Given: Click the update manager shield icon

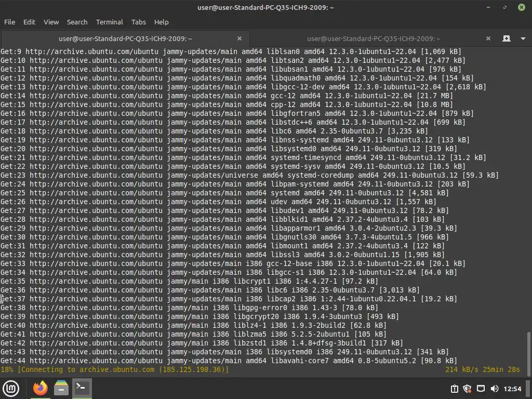Looking at the screenshot, I should click(467, 389).
